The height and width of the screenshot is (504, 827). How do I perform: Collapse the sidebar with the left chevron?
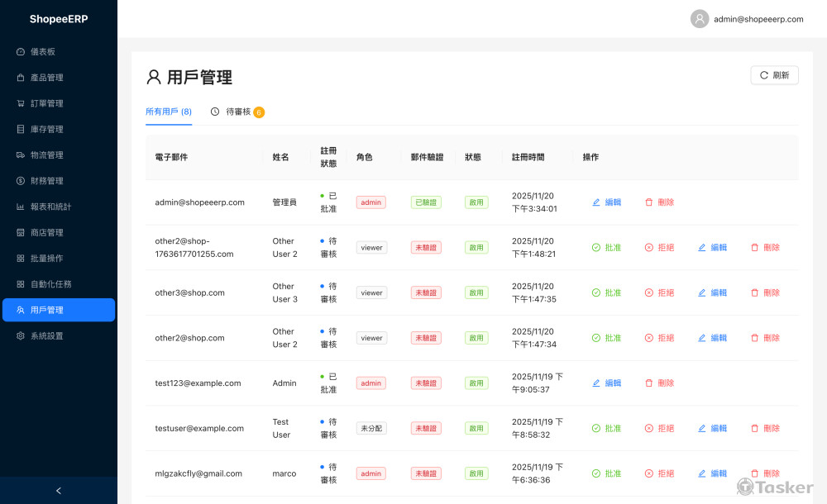[x=58, y=491]
